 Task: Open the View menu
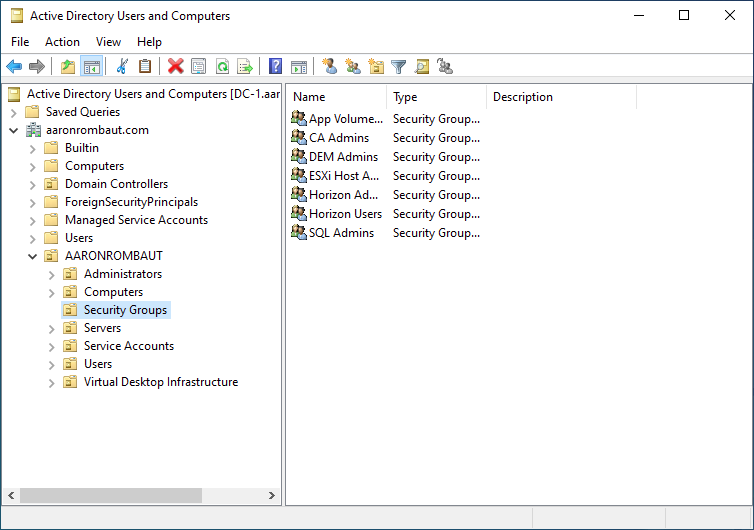click(x=108, y=42)
